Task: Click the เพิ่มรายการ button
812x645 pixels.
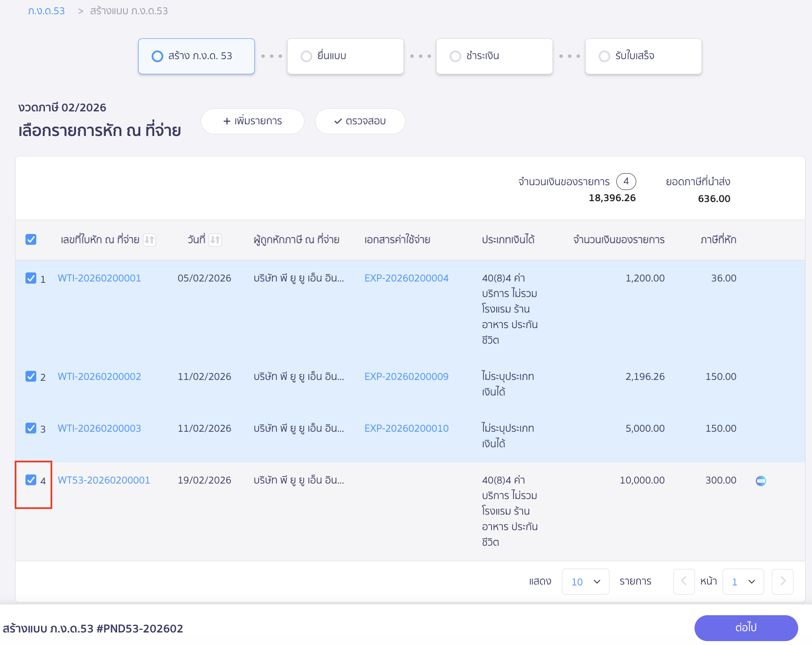Action: click(x=253, y=121)
